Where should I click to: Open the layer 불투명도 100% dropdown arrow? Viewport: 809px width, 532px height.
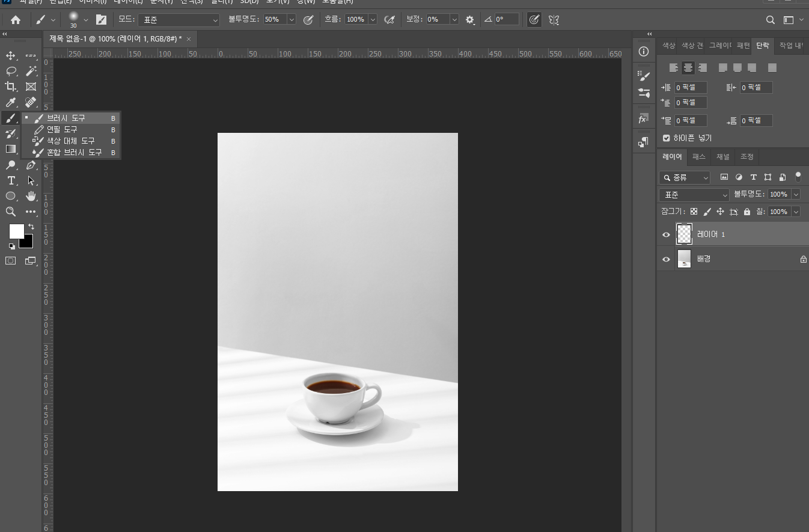pyautogui.click(x=796, y=194)
